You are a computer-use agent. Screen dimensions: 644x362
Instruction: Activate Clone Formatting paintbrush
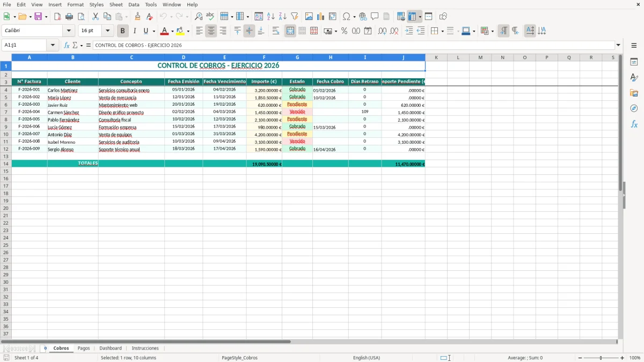coord(137,17)
